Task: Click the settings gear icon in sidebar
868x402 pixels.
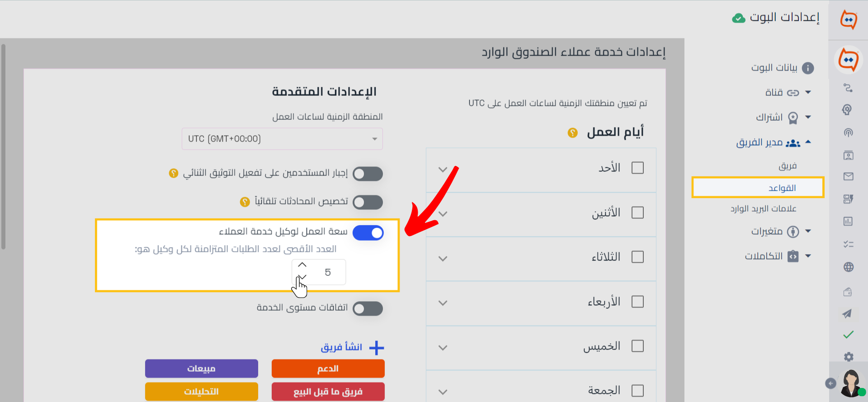Action: pos(849,357)
